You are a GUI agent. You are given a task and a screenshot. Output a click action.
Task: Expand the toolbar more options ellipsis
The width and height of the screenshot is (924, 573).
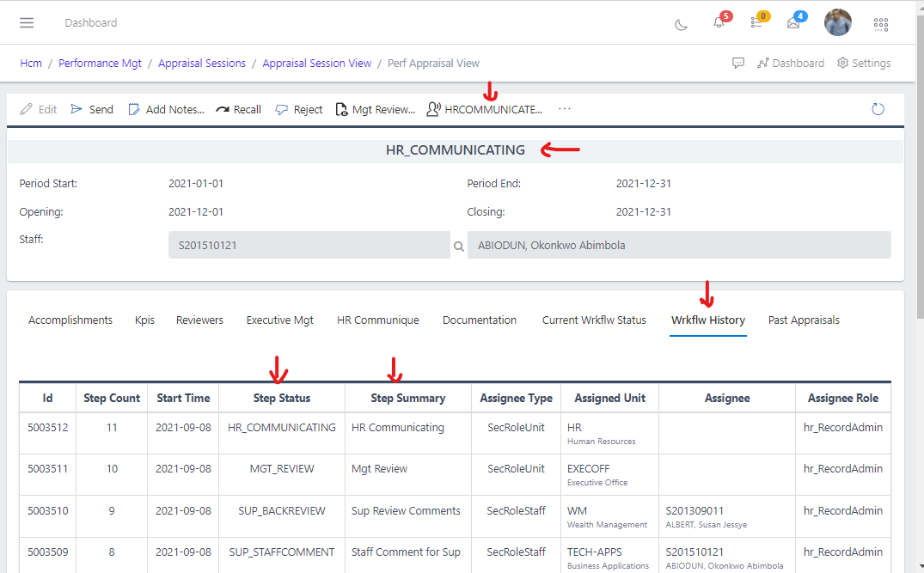pos(565,109)
